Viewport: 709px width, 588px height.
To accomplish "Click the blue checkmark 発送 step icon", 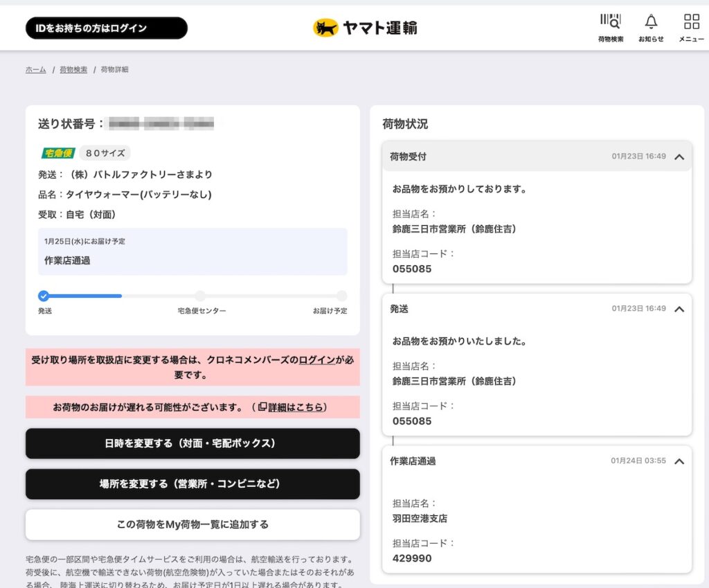I will (44, 296).
